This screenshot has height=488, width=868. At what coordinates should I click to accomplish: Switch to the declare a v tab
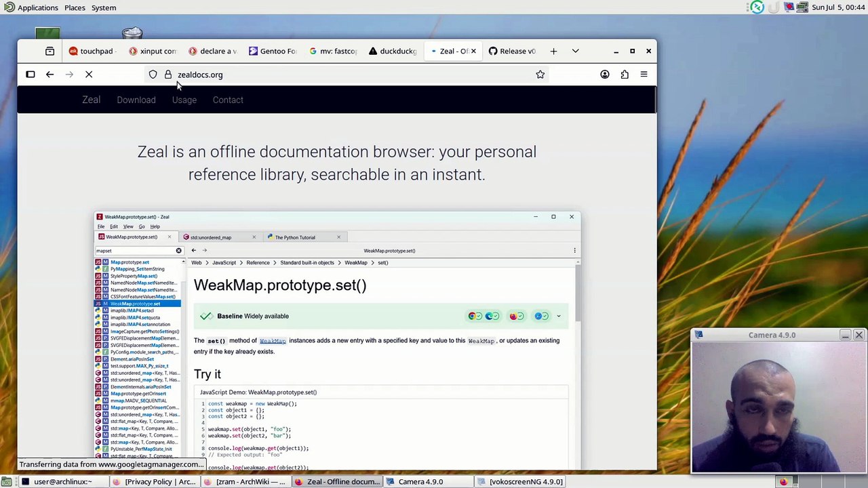click(x=212, y=51)
